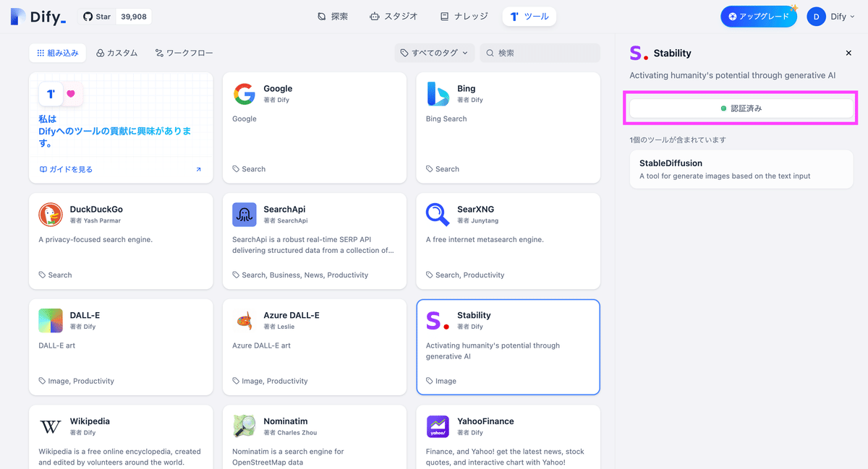Click the DuckDuckGo duck icon

51,215
